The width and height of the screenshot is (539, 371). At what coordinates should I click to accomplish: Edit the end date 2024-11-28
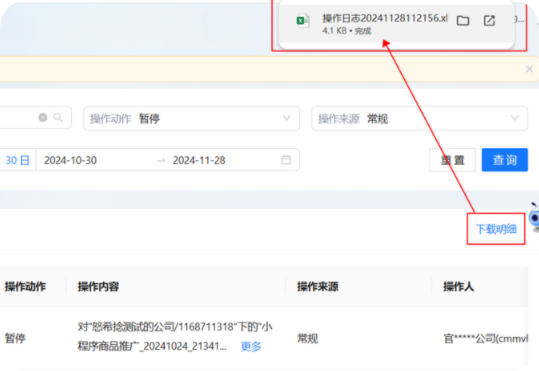click(x=199, y=160)
